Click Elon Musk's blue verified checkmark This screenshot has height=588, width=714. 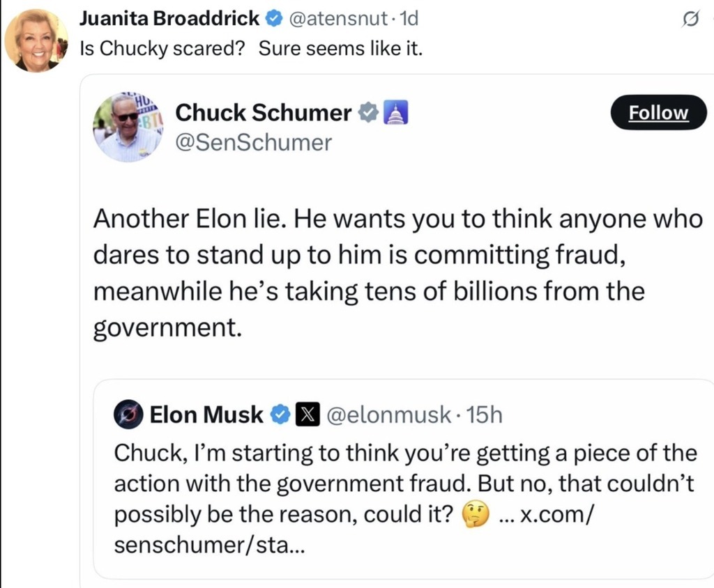coord(280,415)
